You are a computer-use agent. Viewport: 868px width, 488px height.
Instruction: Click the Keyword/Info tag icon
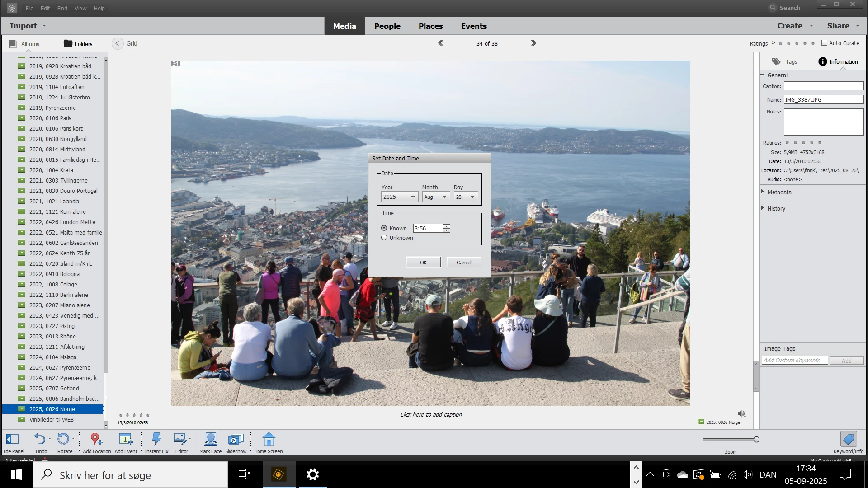coord(849,439)
